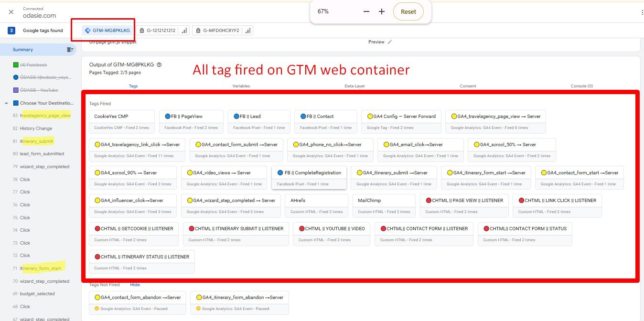644x321 pixels.
Task: Open the FB || PageView tag card
Action: [192, 121]
